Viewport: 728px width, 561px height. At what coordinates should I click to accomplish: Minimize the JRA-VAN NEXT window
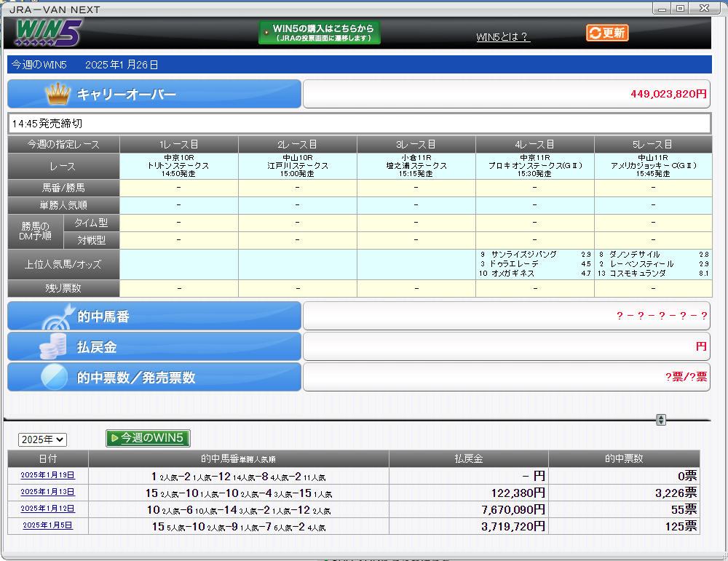[662, 8]
